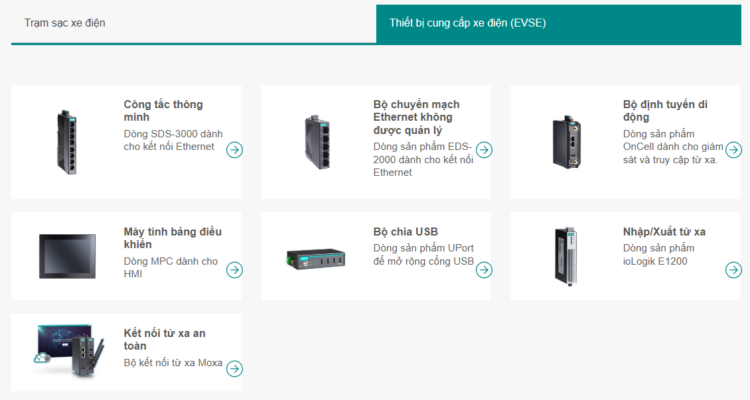Open the Moxa remote connect image

[69, 351]
